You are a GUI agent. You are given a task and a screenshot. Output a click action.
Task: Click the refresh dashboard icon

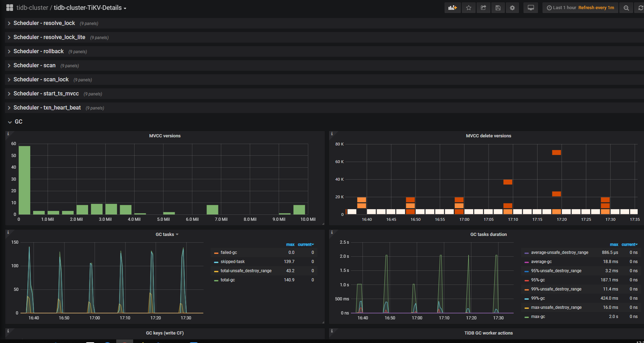point(640,8)
